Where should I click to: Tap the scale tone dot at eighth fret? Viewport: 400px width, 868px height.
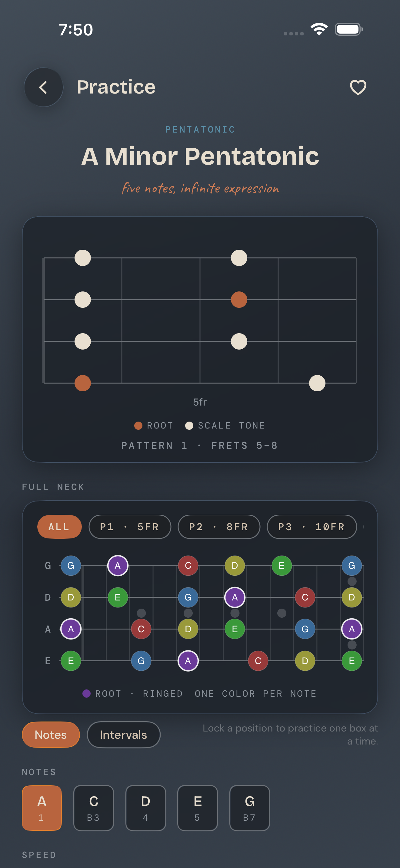(317, 383)
